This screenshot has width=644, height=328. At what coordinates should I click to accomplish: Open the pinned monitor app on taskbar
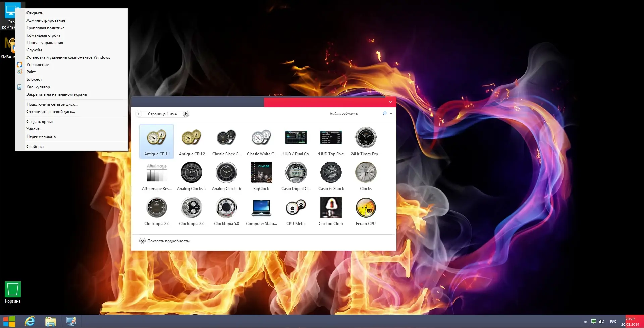71,321
